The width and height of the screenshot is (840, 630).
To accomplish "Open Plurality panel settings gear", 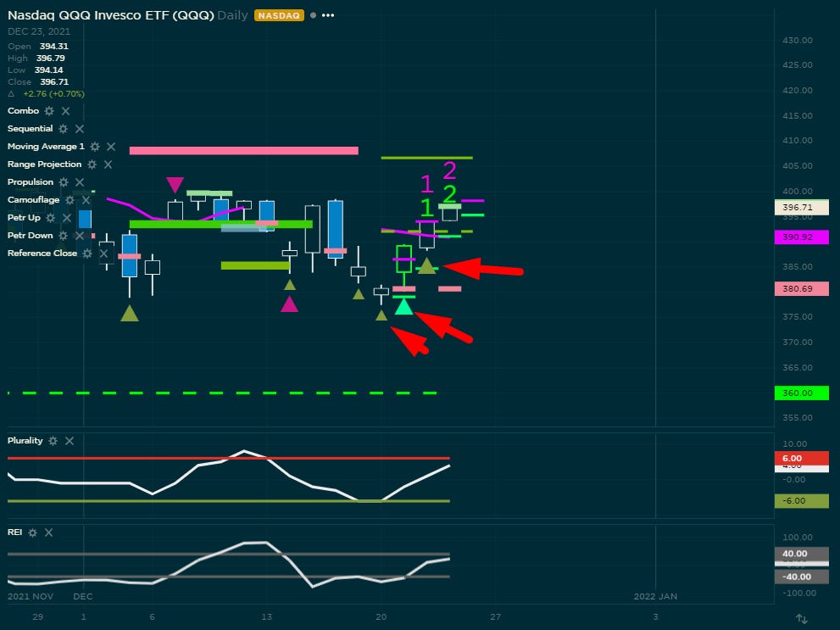I will click(53, 441).
